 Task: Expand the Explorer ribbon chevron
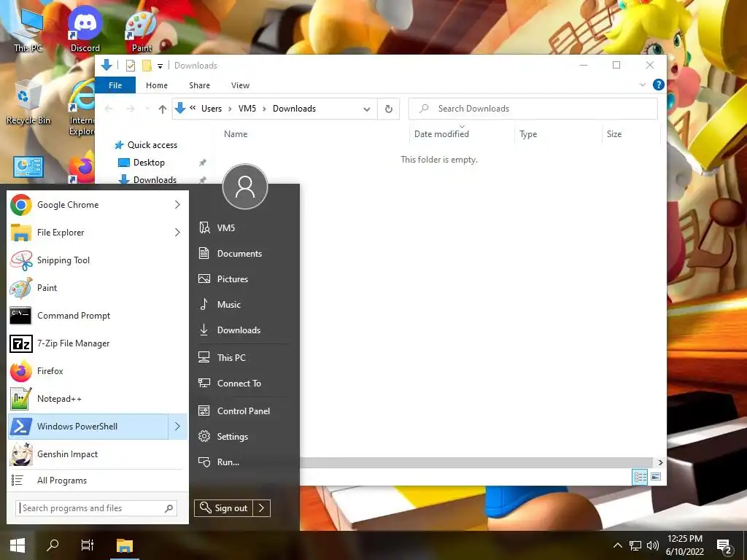(x=642, y=85)
